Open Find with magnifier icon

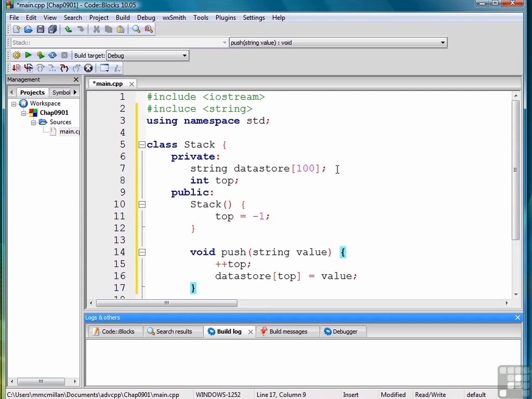[136, 29]
